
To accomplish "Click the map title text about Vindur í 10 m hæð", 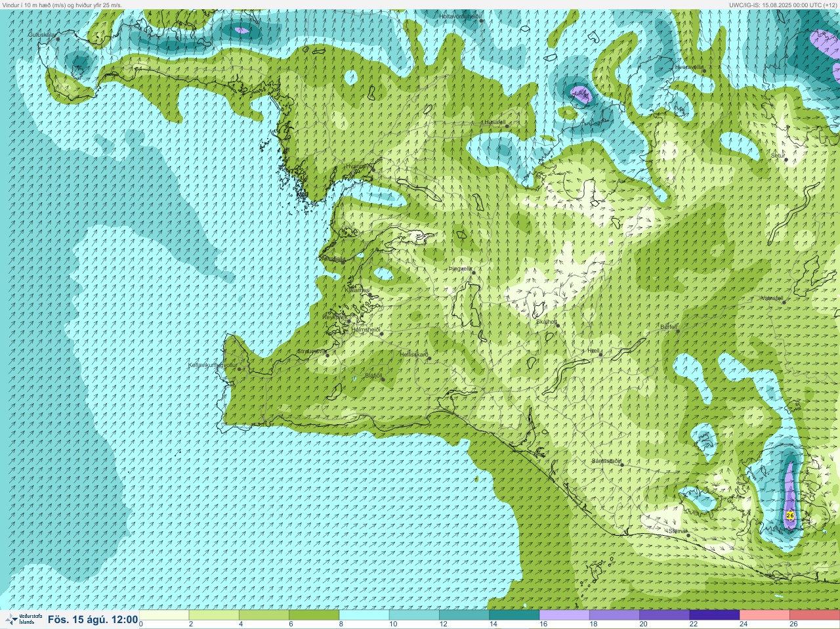I will coord(62,5).
